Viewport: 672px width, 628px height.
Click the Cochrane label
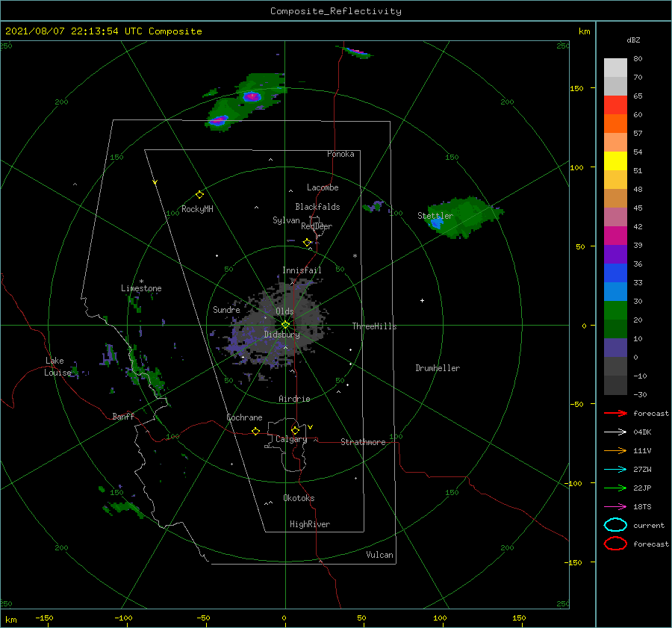244,417
